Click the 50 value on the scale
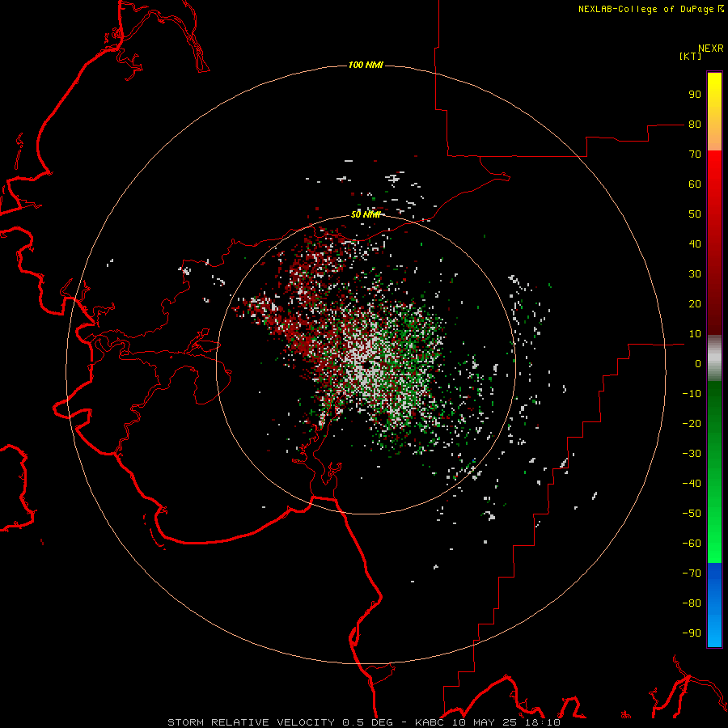This screenshot has height=728, width=728. click(695, 214)
